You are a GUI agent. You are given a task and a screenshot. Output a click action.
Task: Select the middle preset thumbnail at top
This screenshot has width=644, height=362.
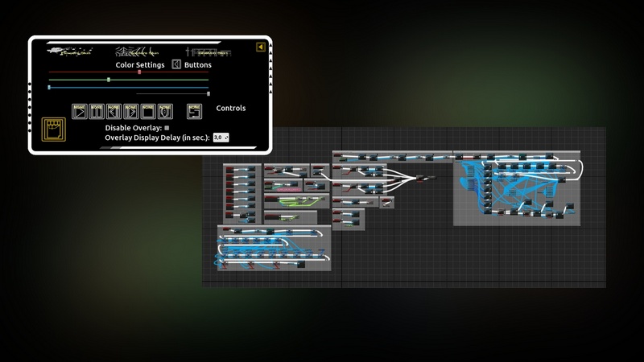pyautogui.click(x=138, y=51)
